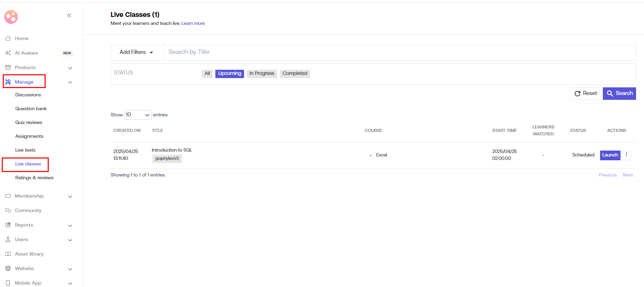
Task: Open AI Avatars sparkle icon
Action: pyautogui.click(x=8, y=53)
